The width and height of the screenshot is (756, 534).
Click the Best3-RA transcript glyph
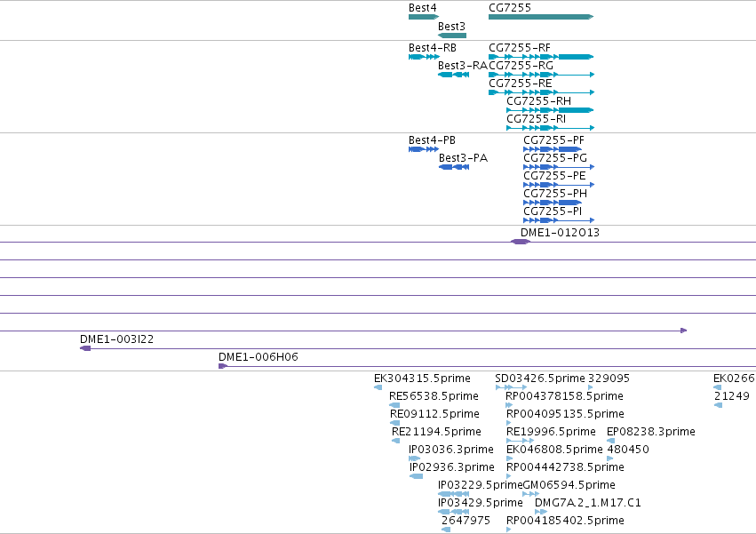tap(454, 75)
